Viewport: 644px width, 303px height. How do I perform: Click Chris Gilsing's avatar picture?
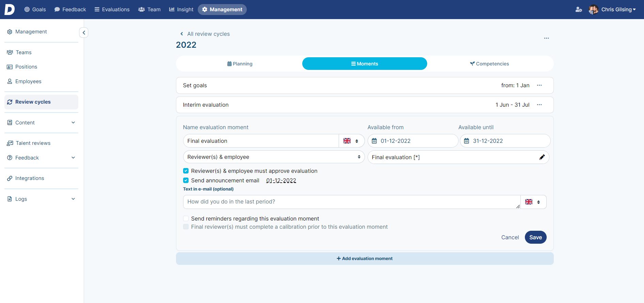point(594,10)
